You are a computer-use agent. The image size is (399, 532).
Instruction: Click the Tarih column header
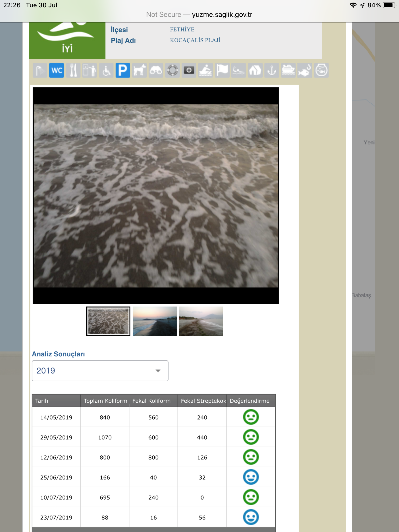(x=56, y=401)
